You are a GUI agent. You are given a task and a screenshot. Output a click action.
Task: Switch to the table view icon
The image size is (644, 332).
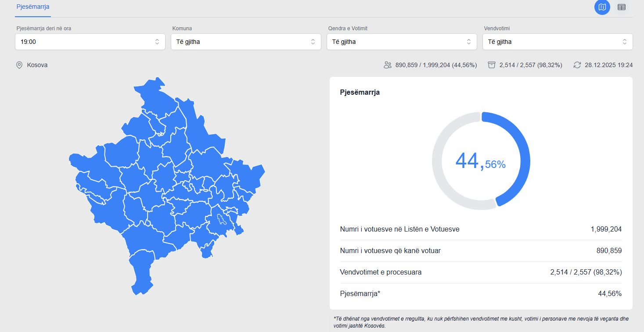coord(621,7)
